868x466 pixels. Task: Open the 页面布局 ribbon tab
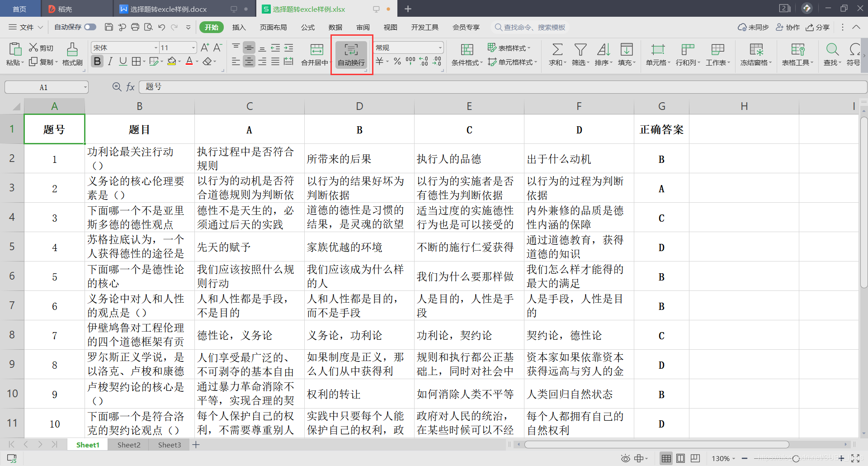tap(273, 27)
